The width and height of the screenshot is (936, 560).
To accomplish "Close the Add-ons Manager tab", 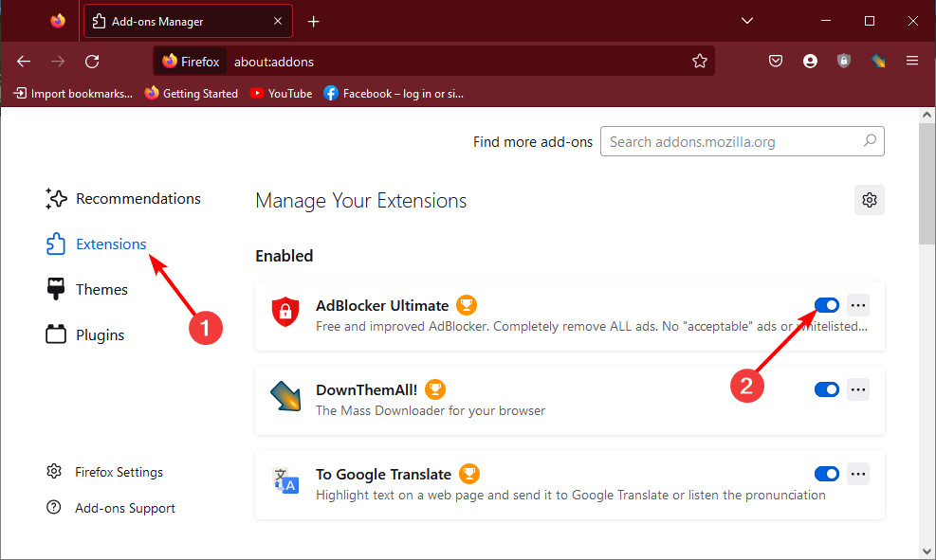I will (278, 21).
